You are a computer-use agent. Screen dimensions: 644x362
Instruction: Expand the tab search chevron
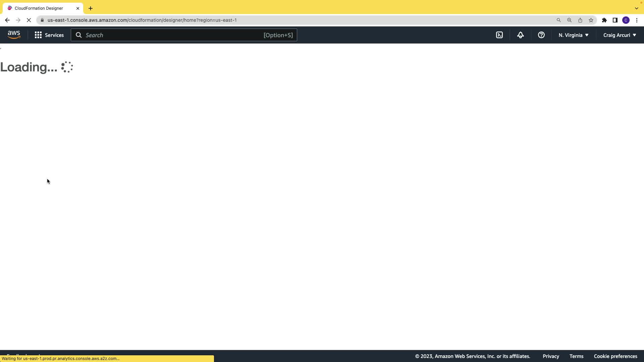tap(636, 8)
